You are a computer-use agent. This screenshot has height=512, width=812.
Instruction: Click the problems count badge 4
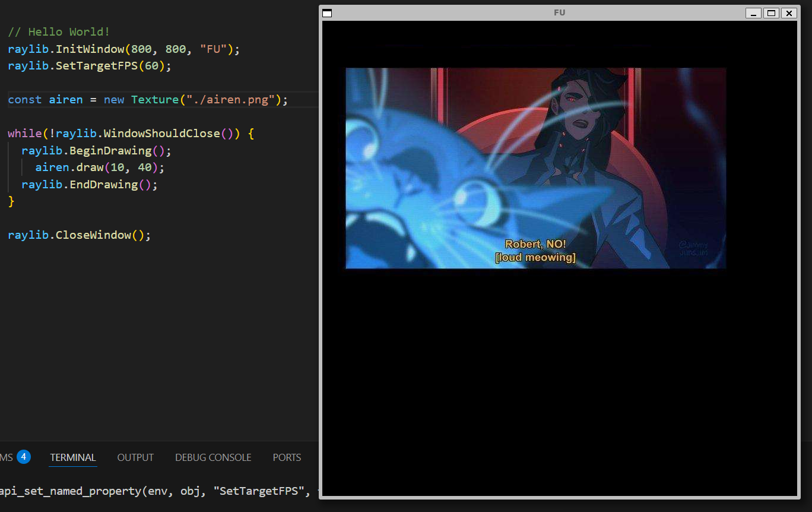pyautogui.click(x=23, y=457)
